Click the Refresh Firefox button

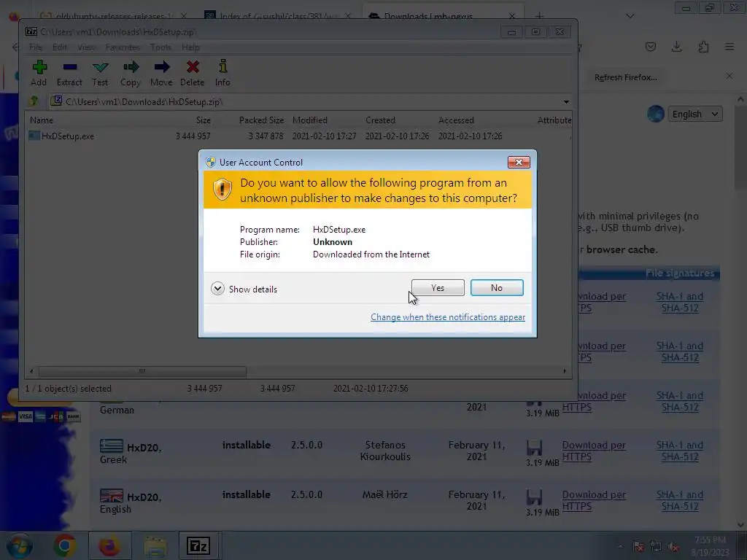click(625, 77)
